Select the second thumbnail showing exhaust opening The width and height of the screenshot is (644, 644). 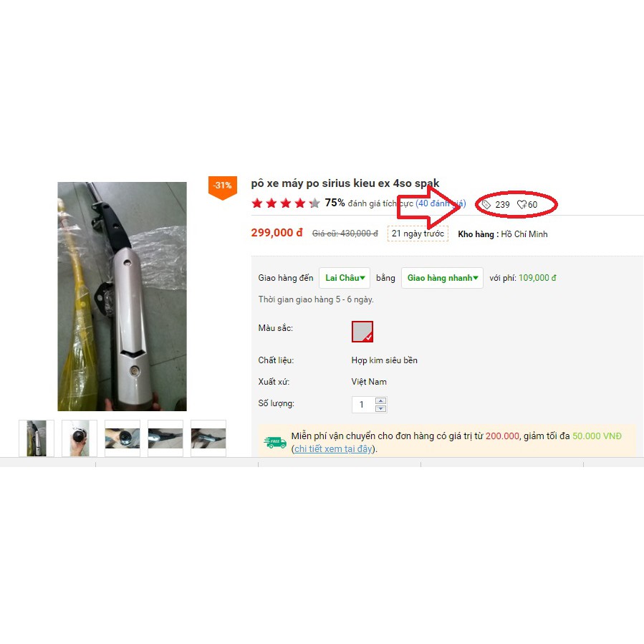tap(80, 438)
